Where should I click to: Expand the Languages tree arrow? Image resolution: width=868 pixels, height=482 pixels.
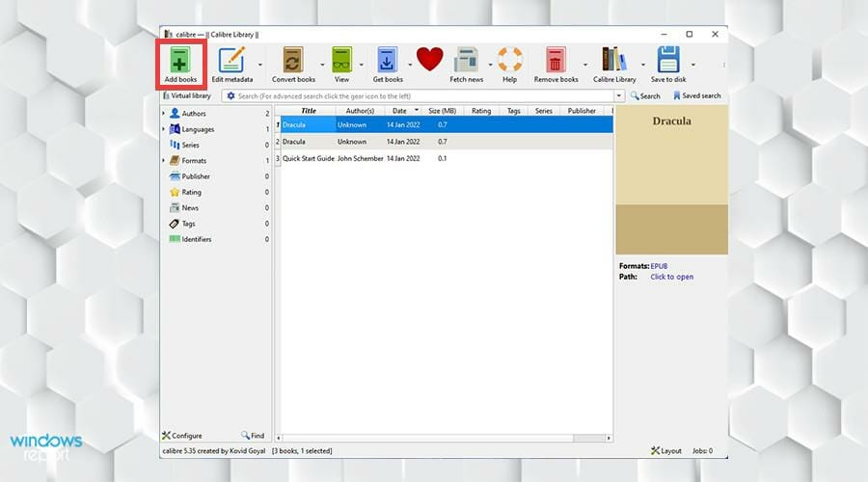pyautogui.click(x=164, y=129)
